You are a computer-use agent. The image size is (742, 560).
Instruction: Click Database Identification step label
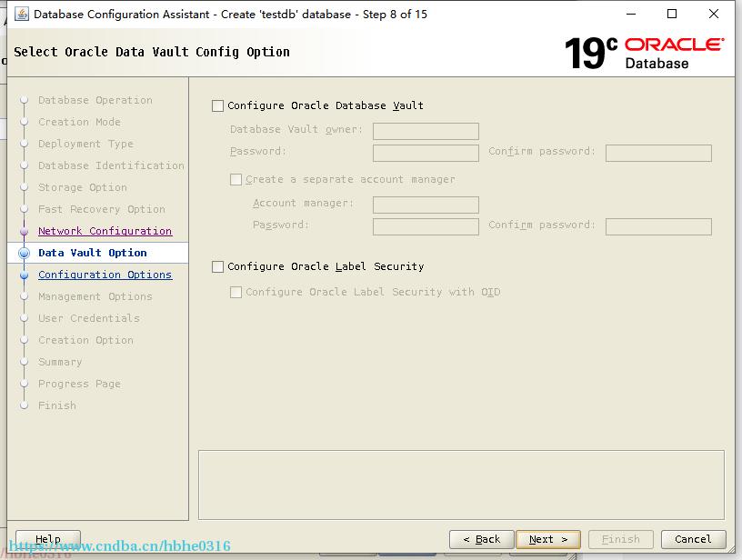click(111, 165)
